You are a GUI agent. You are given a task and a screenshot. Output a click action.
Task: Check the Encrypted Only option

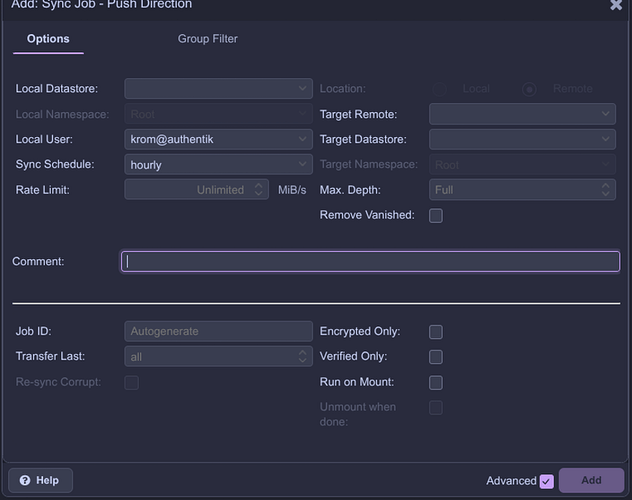click(435, 332)
